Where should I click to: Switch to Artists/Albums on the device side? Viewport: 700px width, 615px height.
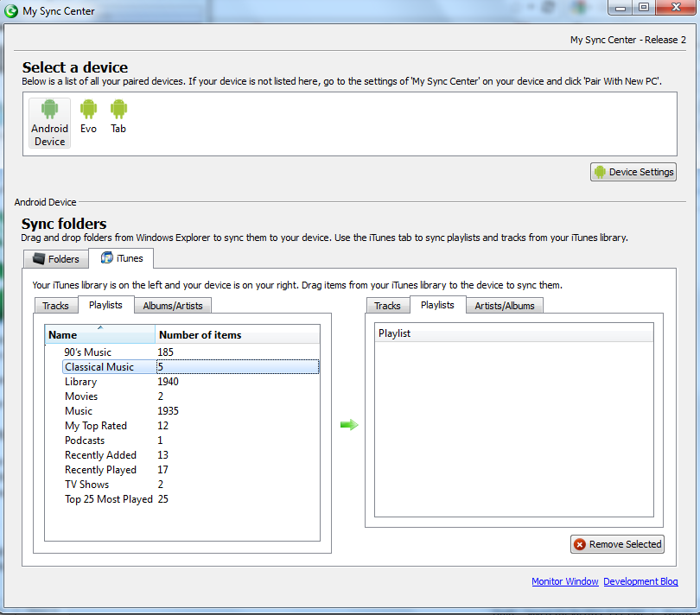click(x=504, y=305)
